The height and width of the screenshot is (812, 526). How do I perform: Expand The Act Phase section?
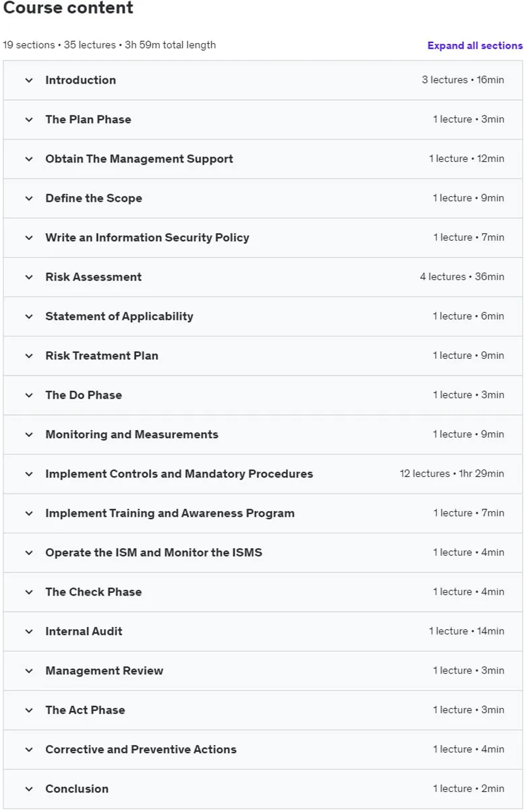point(263,710)
